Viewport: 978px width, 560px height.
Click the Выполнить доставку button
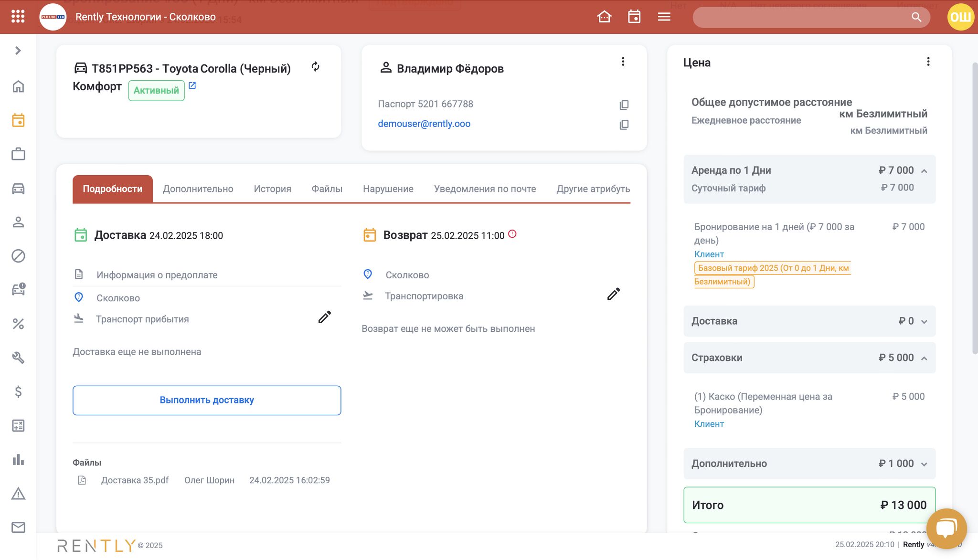click(207, 400)
